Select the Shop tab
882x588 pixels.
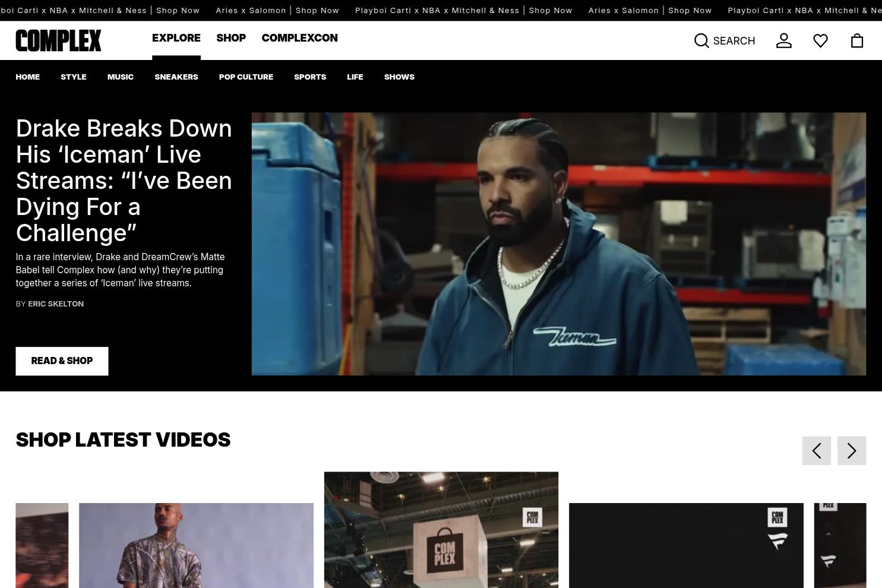pyautogui.click(x=231, y=38)
